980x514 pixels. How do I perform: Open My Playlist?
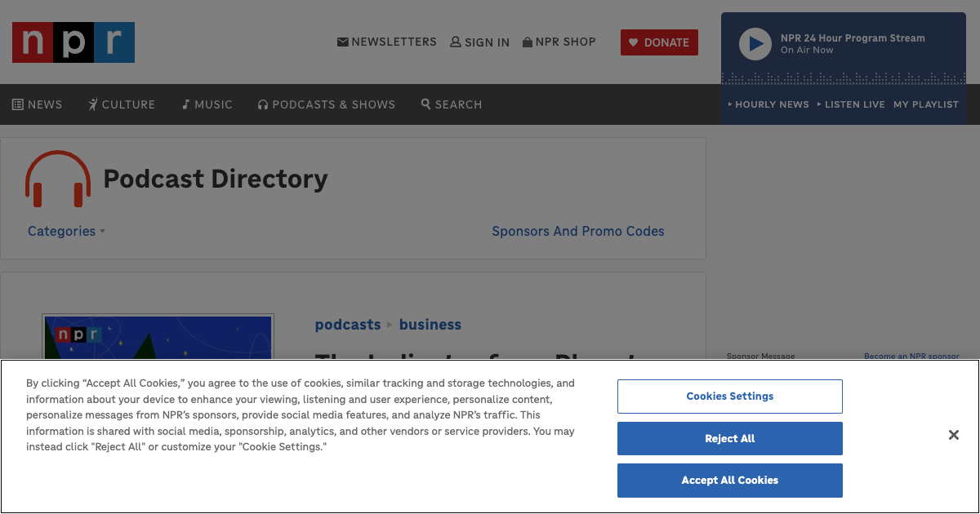pos(926,104)
